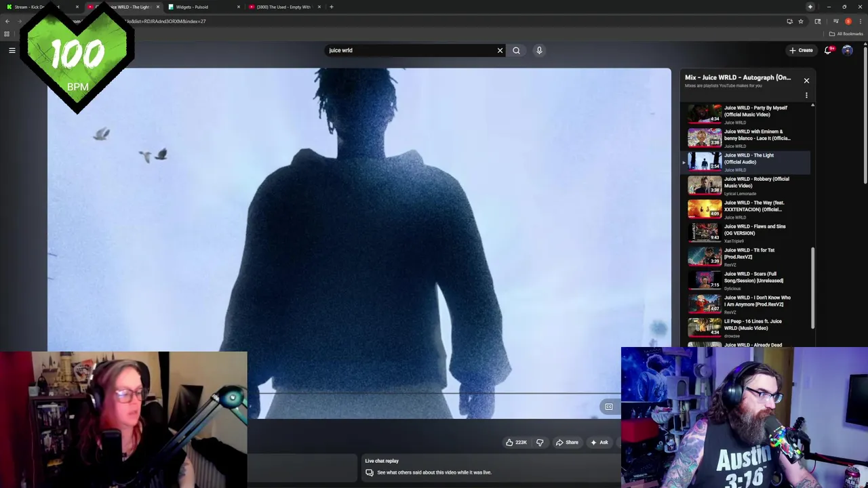Click The Way 4:09 thumbnail
Image resolution: width=868 pixels, height=488 pixels.
(x=705, y=209)
